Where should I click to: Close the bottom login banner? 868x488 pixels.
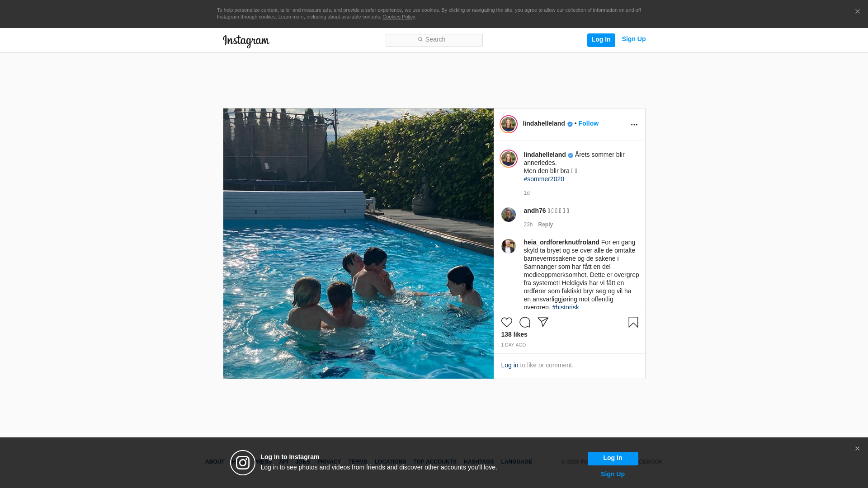click(x=857, y=449)
